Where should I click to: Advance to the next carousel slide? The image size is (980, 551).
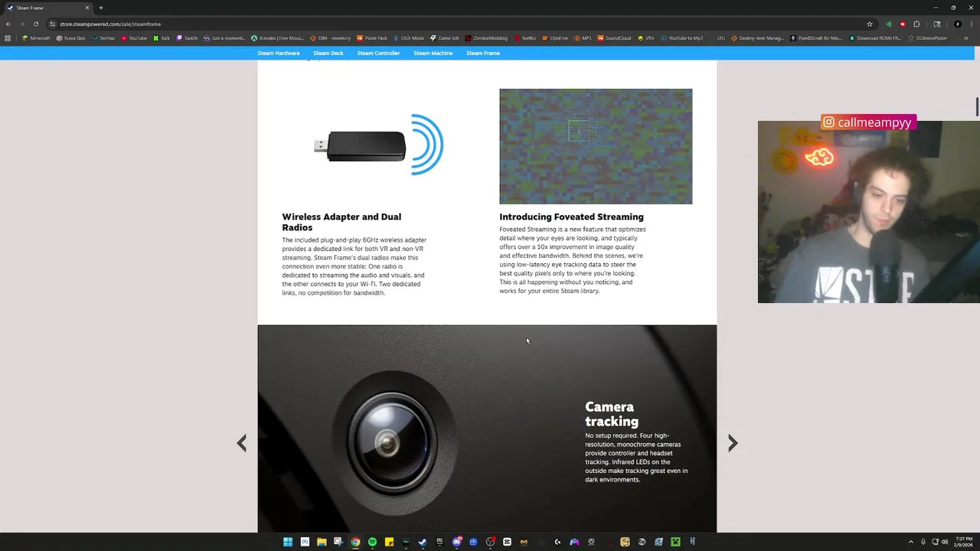[733, 443]
